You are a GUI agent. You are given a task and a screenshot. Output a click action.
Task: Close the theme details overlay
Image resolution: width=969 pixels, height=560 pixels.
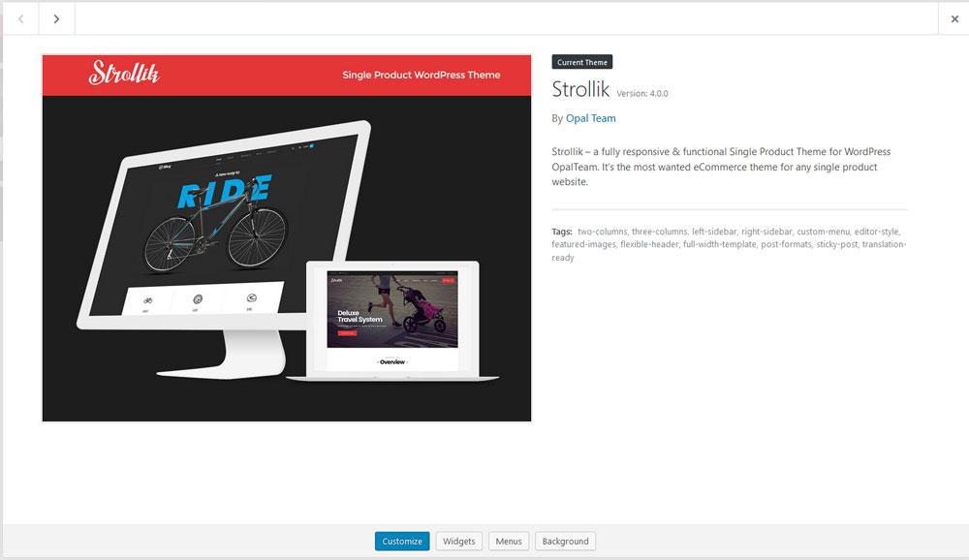(x=953, y=18)
